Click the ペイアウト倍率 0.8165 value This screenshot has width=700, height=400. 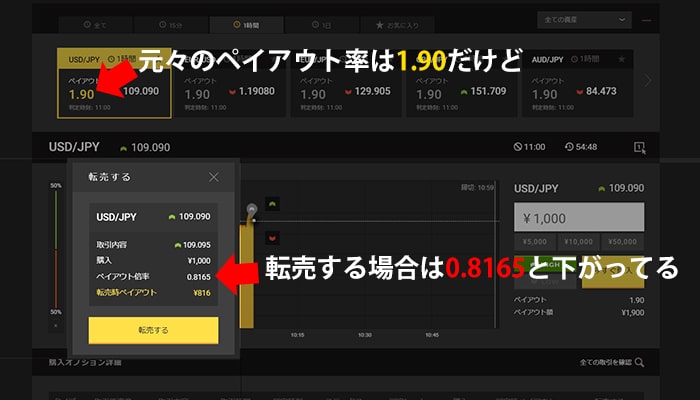pos(199,277)
